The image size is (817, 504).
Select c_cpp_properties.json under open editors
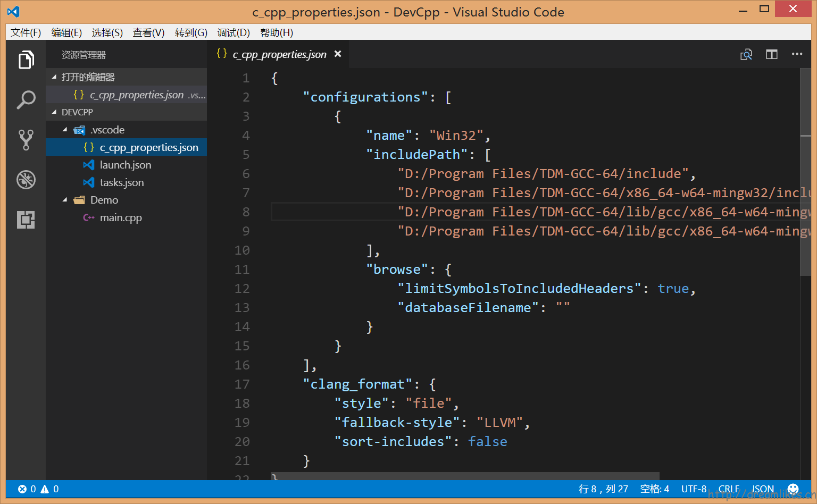(x=126, y=95)
